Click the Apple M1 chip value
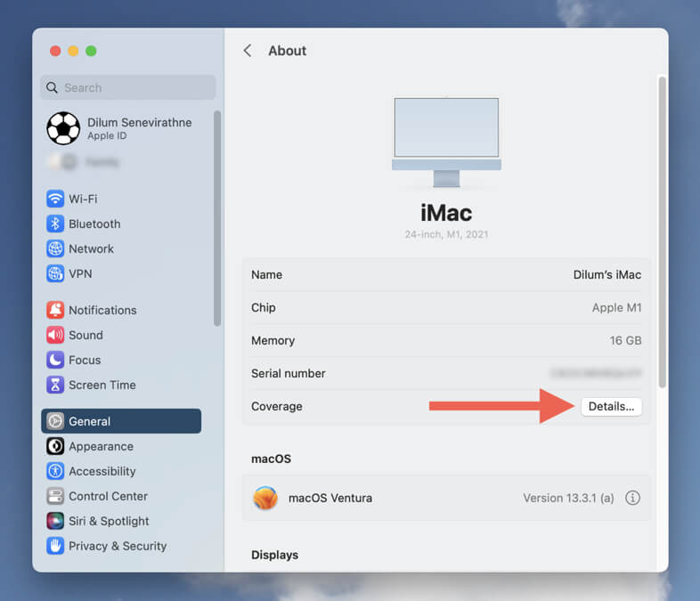Screen dimensions: 700x601 (616, 308)
